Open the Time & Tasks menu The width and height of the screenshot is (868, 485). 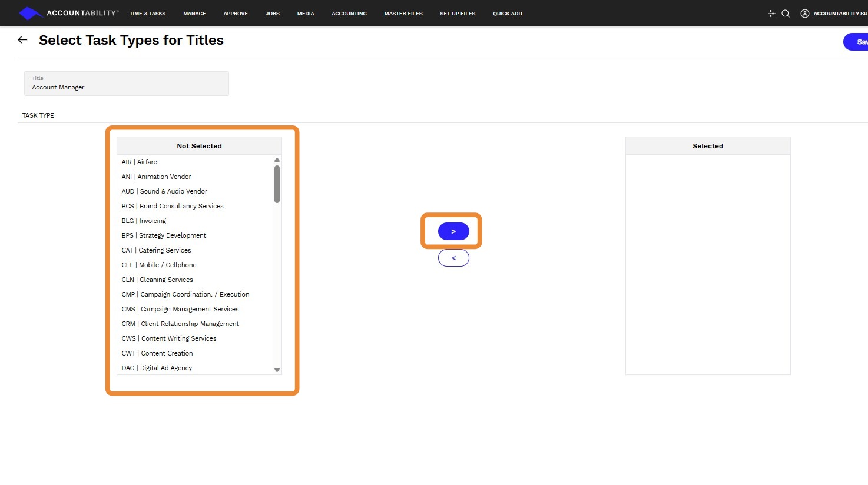coord(147,14)
